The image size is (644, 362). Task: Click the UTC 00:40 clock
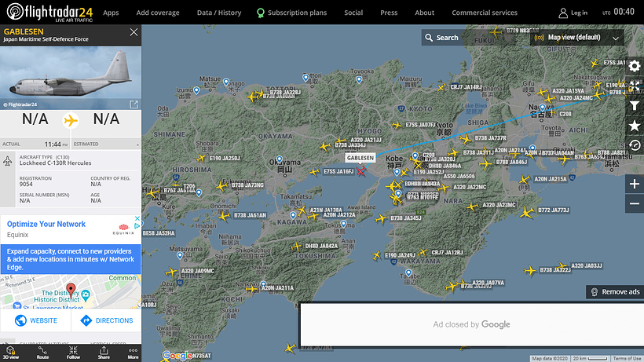pos(618,12)
